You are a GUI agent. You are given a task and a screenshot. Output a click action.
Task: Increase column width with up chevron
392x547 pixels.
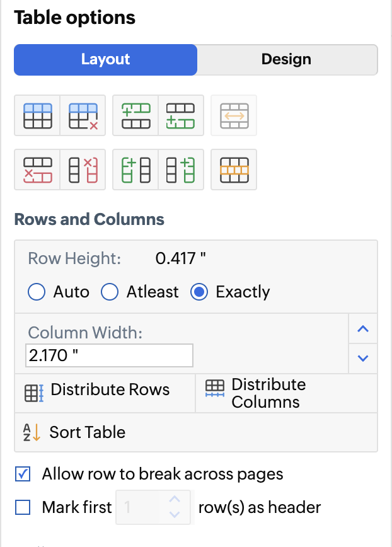[x=362, y=328]
